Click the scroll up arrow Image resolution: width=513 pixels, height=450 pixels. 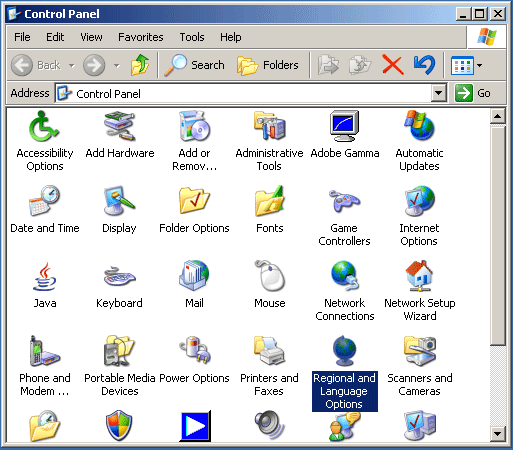pyautogui.click(x=498, y=116)
